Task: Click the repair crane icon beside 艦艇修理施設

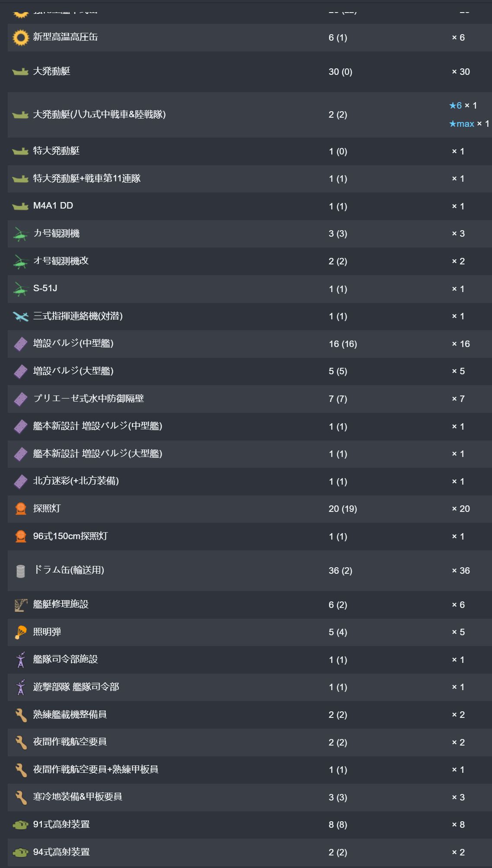Action: point(20,605)
